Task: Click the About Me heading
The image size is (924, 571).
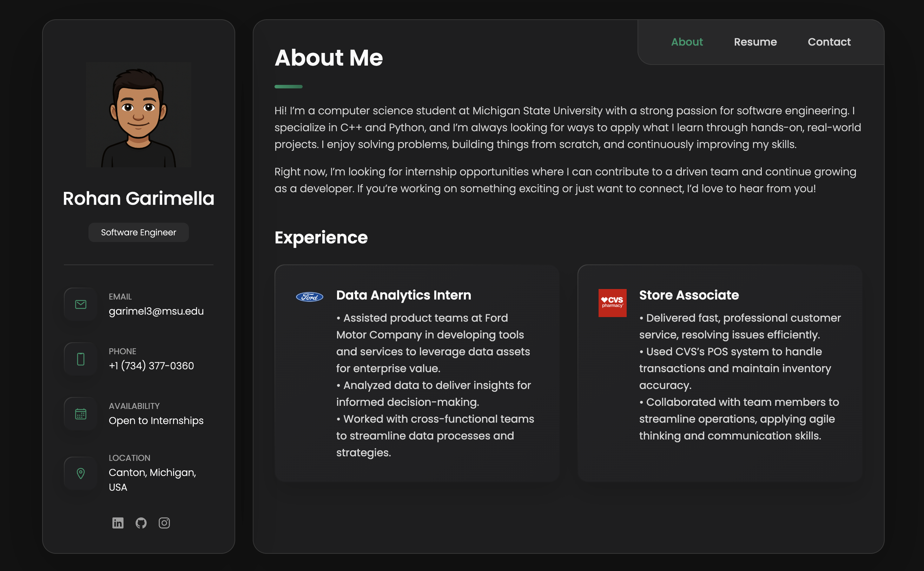Action: [328, 58]
